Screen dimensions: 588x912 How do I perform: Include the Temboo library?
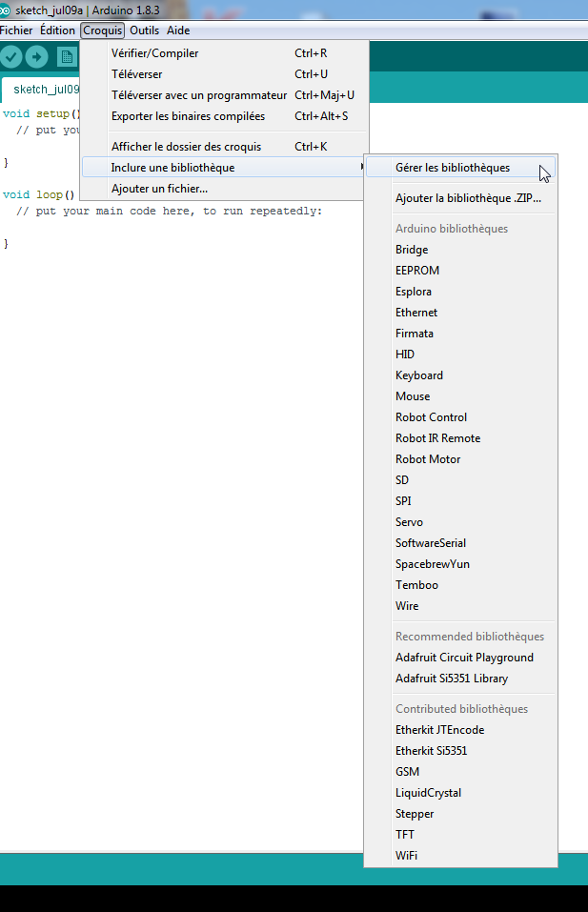[460, 584]
